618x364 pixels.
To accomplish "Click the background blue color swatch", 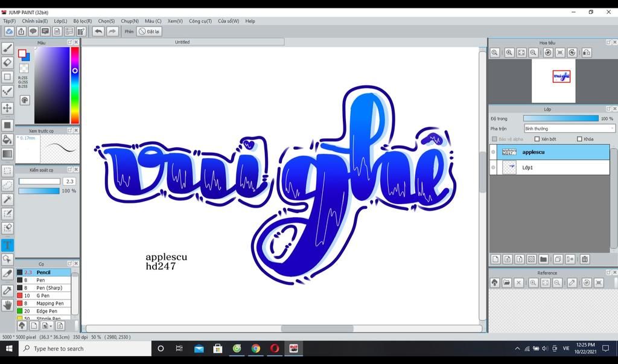I will click(x=27, y=58).
